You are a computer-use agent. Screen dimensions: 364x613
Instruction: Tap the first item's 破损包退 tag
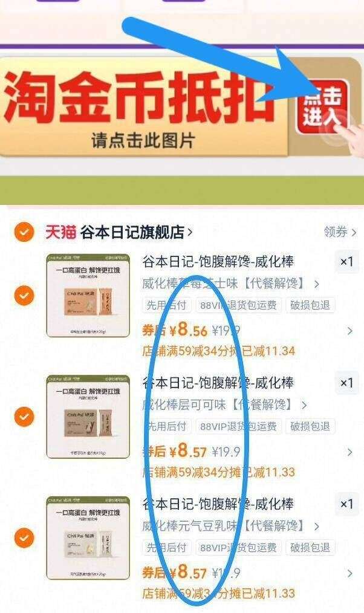310,305
